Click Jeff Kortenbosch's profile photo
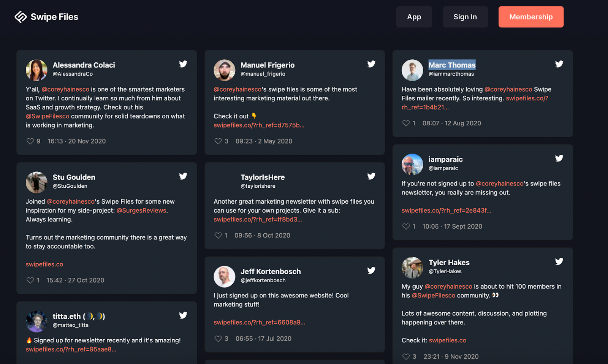This screenshot has height=364, width=608. [225, 277]
